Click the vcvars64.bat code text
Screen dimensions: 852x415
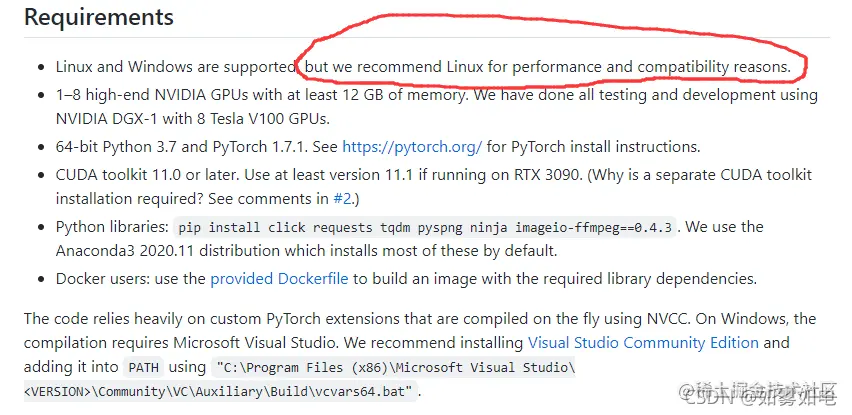[358, 391]
